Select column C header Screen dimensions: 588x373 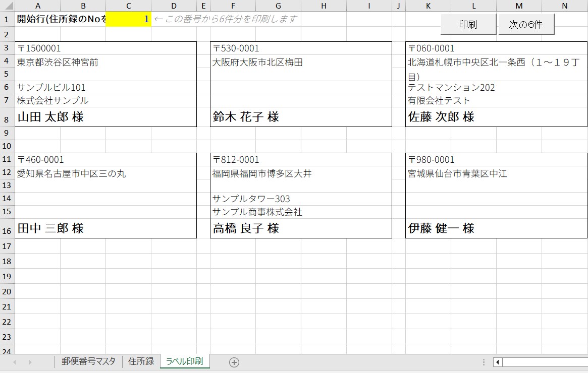pos(128,6)
